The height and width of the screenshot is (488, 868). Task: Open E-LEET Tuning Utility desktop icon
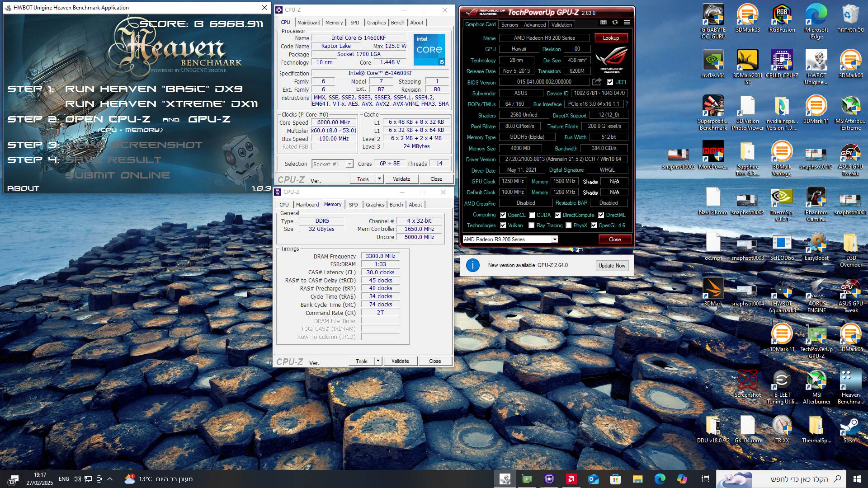tap(782, 386)
